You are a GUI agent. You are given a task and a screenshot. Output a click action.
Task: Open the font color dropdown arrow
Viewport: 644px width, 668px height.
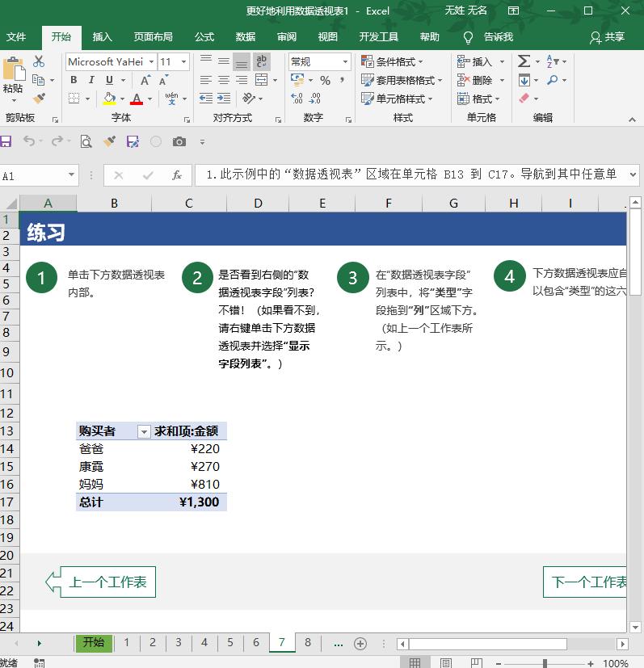coord(149,99)
